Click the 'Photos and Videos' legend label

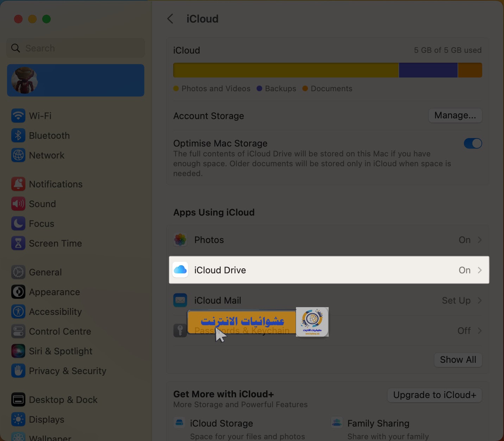coord(216,88)
